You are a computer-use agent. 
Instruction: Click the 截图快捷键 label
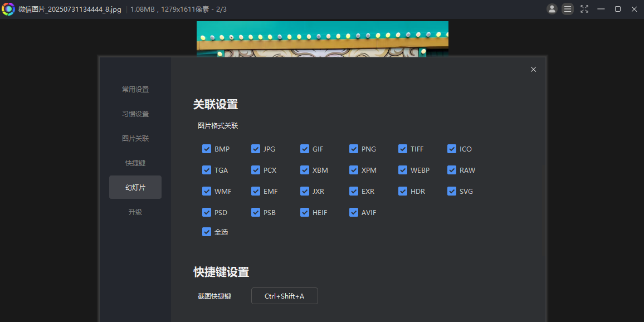pos(214,296)
